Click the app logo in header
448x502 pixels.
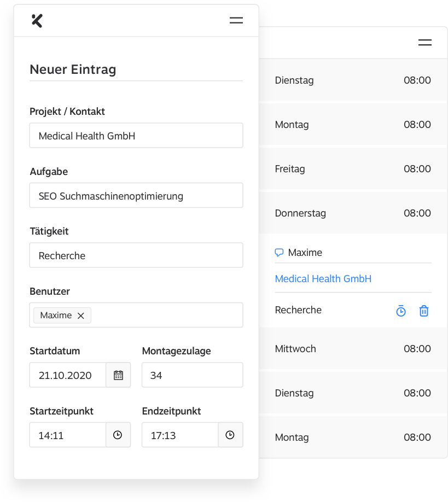point(37,21)
